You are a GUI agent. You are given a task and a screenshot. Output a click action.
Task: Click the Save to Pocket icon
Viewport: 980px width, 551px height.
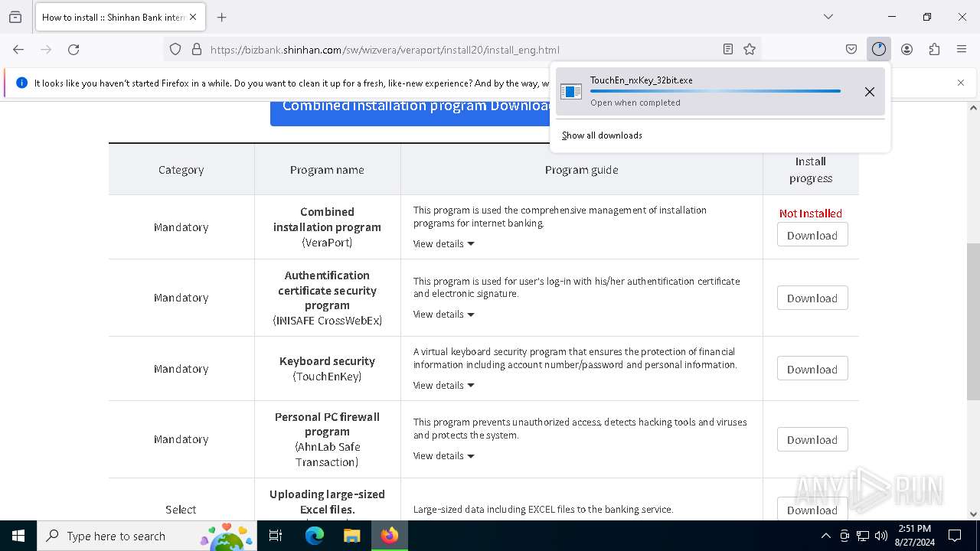tap(851, 49)
